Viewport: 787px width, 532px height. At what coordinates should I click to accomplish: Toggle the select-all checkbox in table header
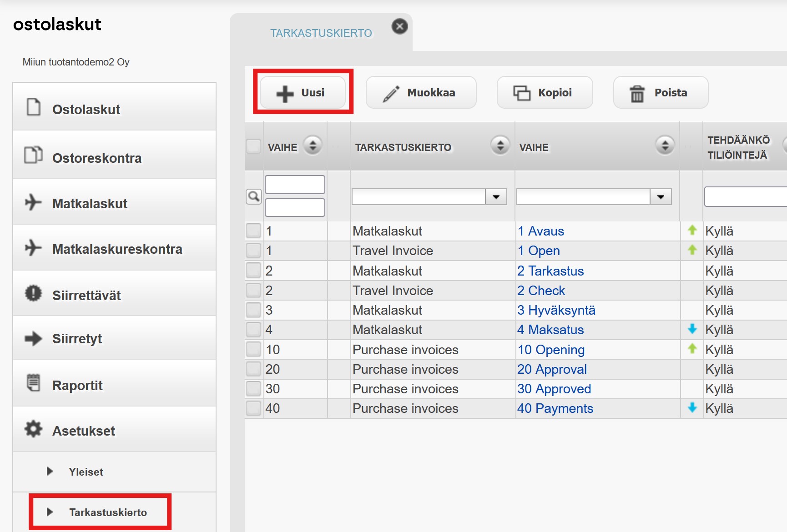(x=253, y=146)
